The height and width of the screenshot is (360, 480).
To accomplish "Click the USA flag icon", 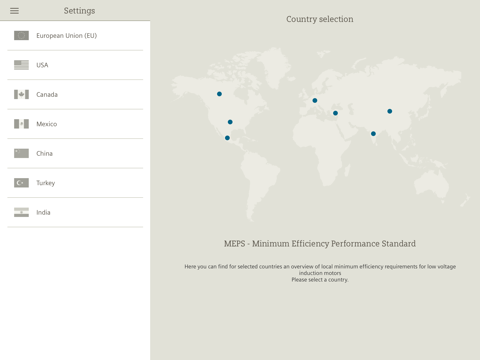I will click(21, 65).
